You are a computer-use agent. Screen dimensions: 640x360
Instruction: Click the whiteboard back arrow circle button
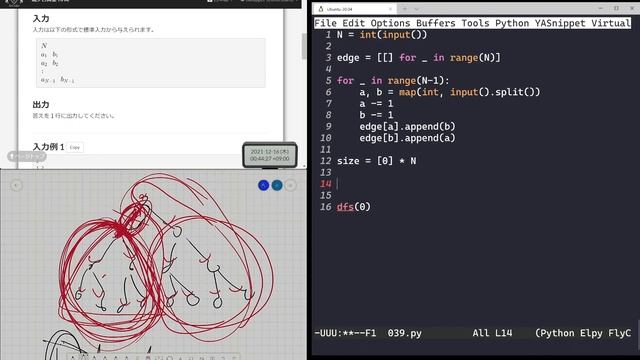pyautogui.click(x=16, y=185)
